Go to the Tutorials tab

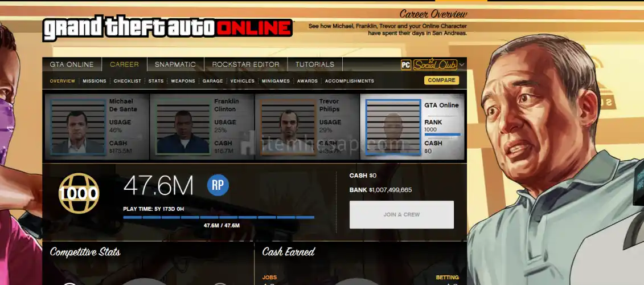click(x=314, y=64)
